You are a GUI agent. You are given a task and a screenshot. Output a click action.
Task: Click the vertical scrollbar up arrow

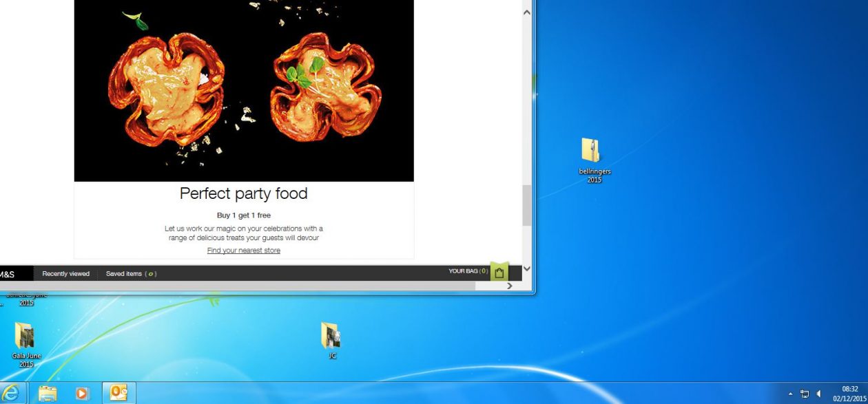click(527, 12)
